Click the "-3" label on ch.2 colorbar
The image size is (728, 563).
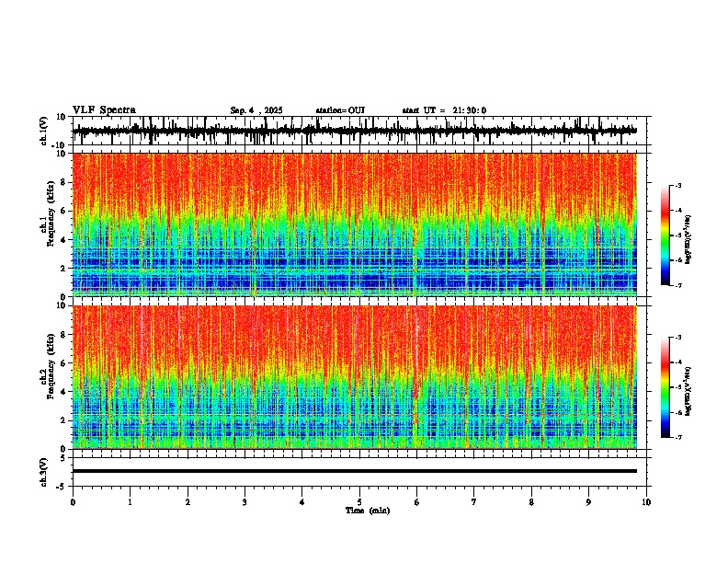click(x=677, y=338)
